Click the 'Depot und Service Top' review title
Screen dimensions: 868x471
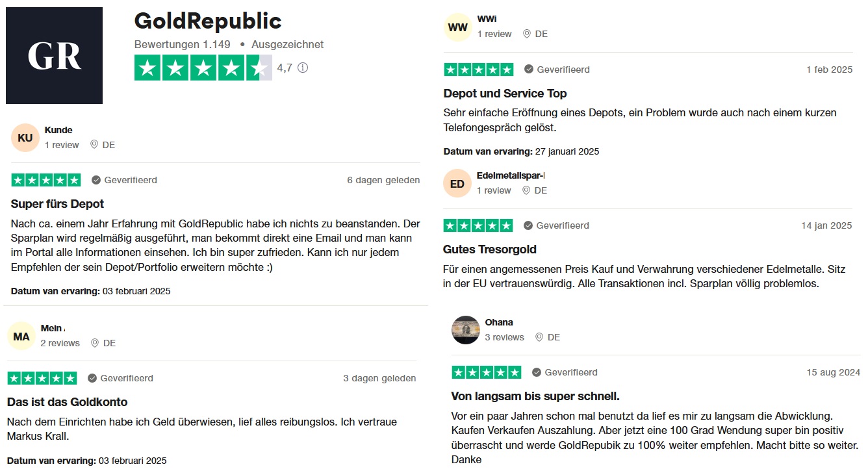pyautogui.click(x=505, y=94)
